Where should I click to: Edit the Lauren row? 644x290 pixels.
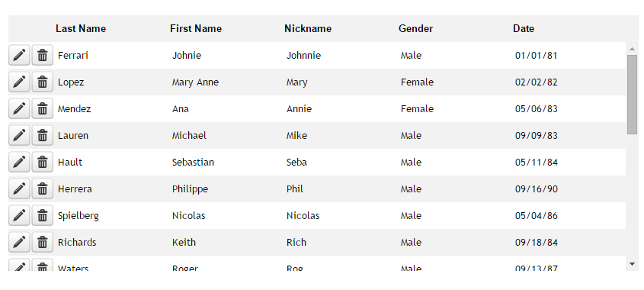[19, 135]
